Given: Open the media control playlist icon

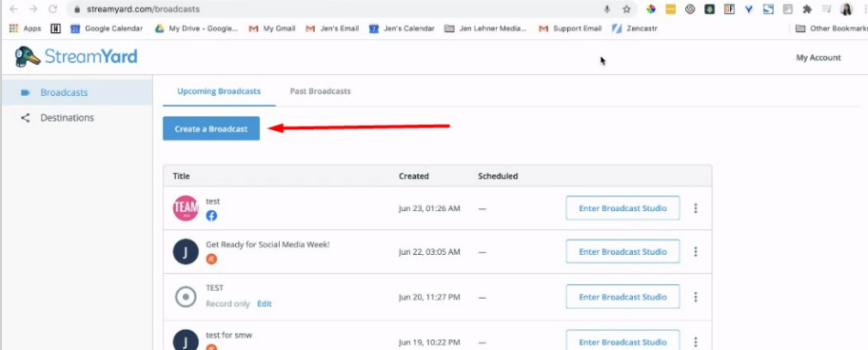Looking at the screenshot, I should (x=826, y=9).
